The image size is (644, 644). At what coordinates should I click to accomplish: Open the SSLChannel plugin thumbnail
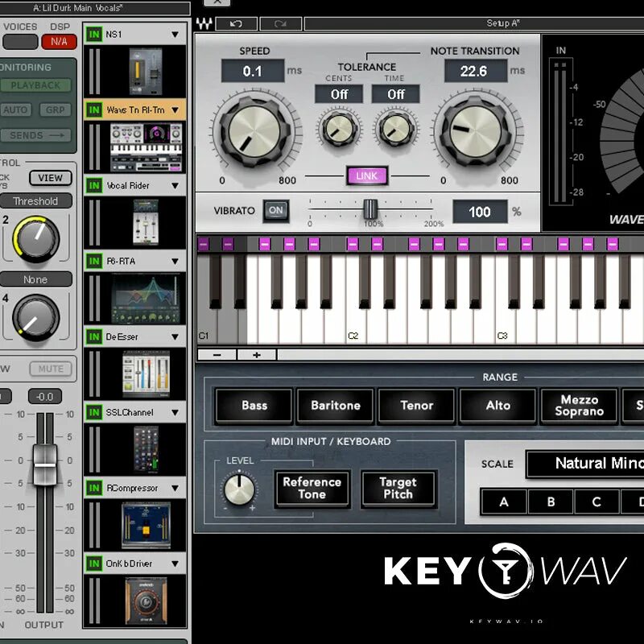(x=147, y=449)
